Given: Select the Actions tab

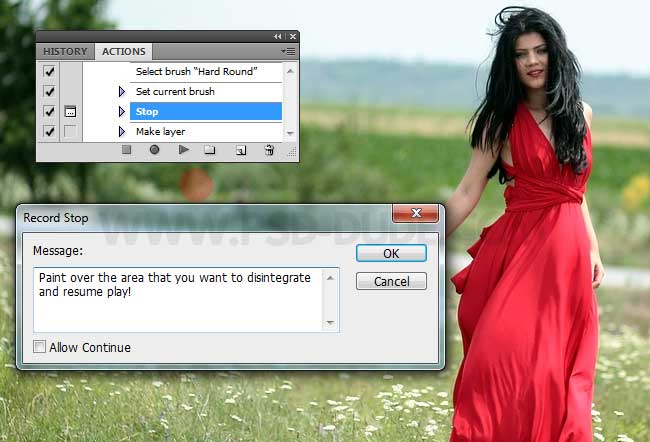Looking at the screenshot, I should point(124,51).
